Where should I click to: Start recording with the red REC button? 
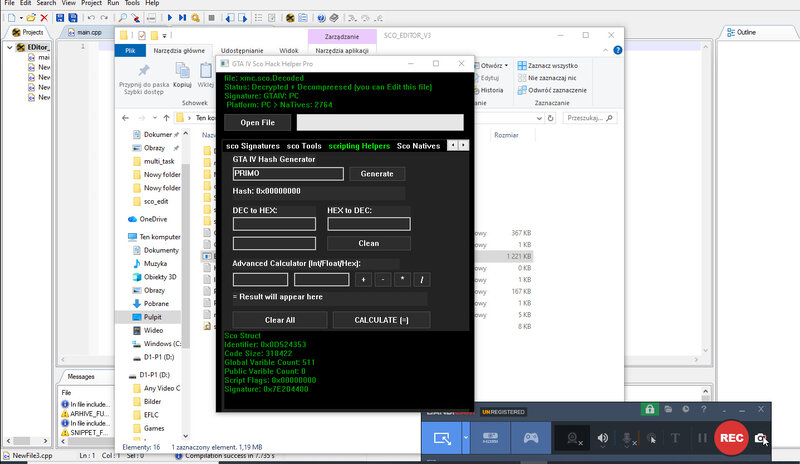pos(731,437)
